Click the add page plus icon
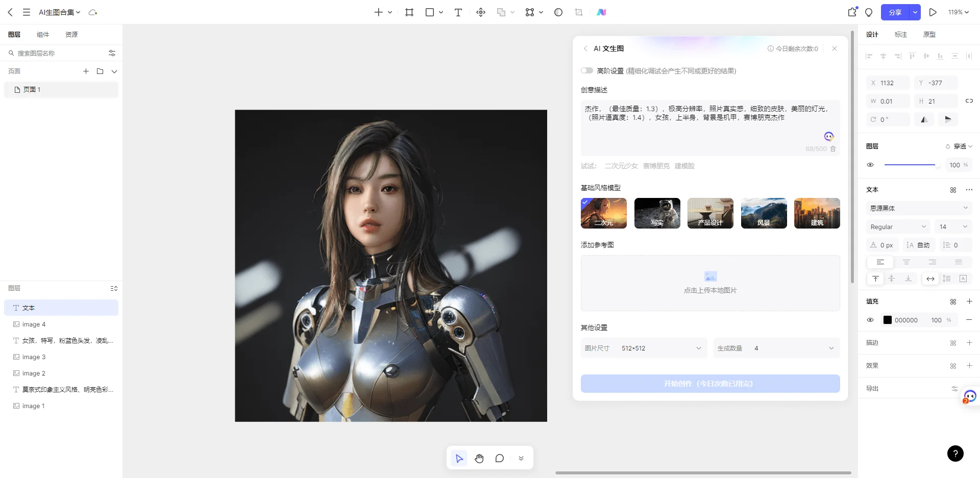The height and width of the screenshot is (478, 980). [86, 71]
